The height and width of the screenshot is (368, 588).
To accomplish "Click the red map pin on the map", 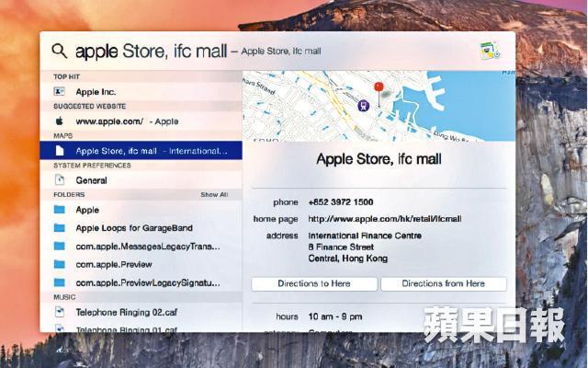I will click(379, 87).
